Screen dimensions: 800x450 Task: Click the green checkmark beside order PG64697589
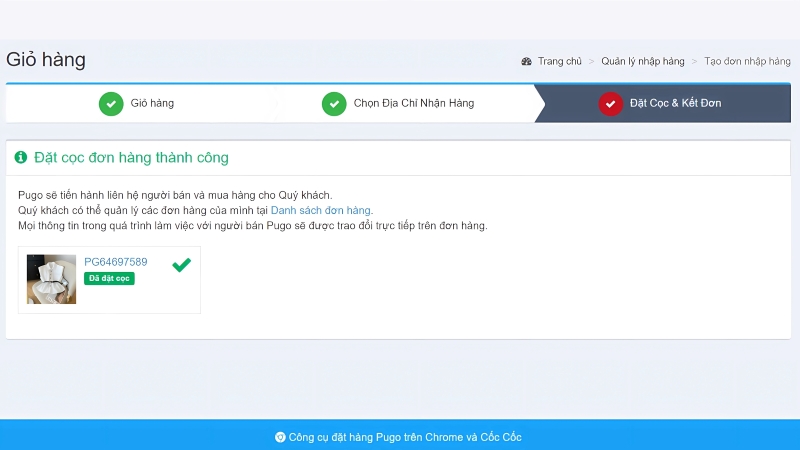182,264
